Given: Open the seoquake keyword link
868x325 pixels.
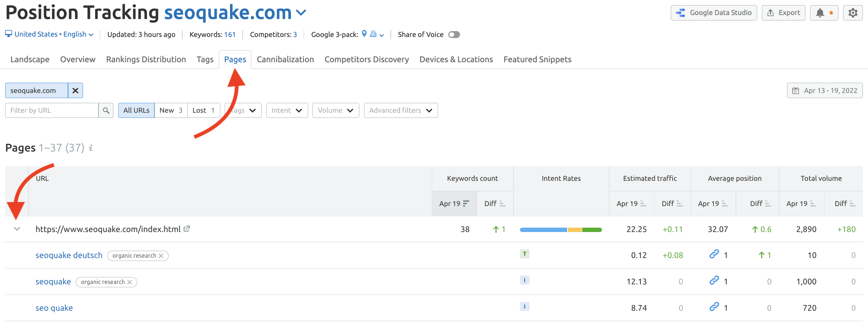Looking at the screenshot, I should (x=53, y=281).
